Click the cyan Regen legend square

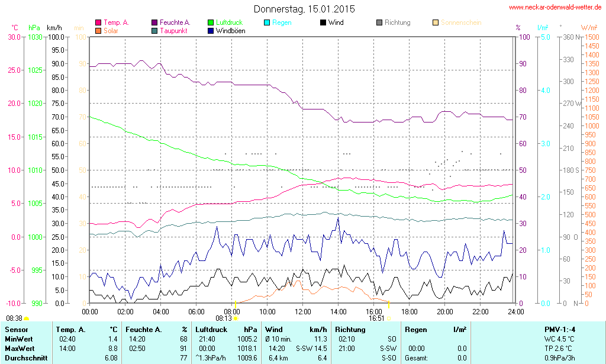coord(267,22)
